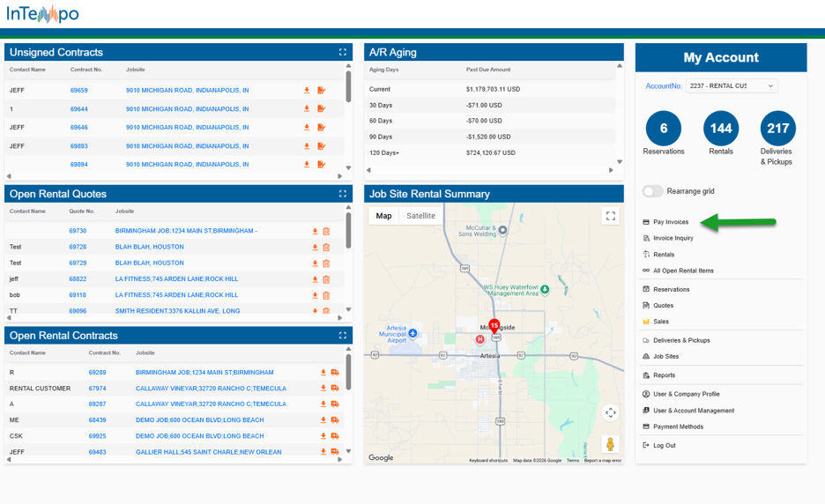Download unsigned contract 69894
This screenshot has width=825, height=504.
coord(307,165)
